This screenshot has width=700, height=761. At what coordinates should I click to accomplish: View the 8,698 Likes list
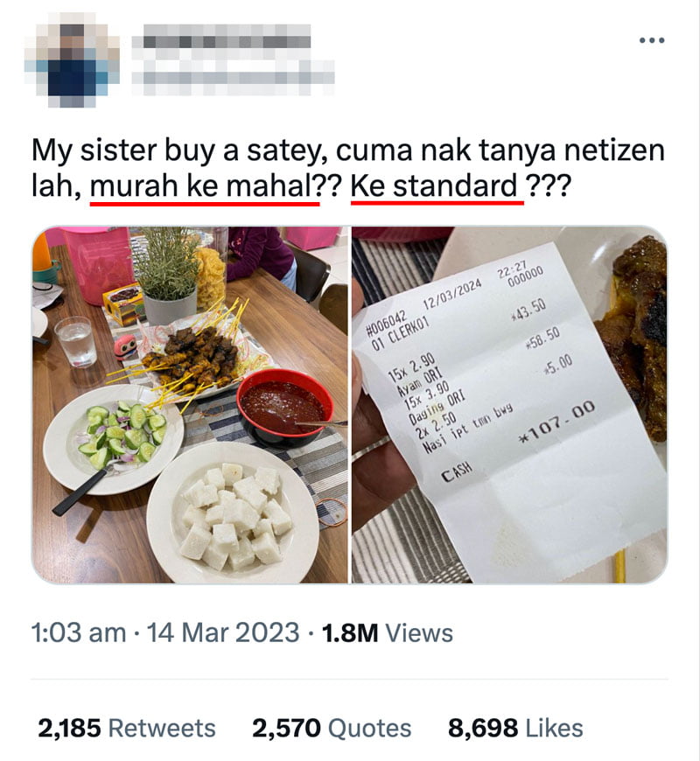pos(515,728)
